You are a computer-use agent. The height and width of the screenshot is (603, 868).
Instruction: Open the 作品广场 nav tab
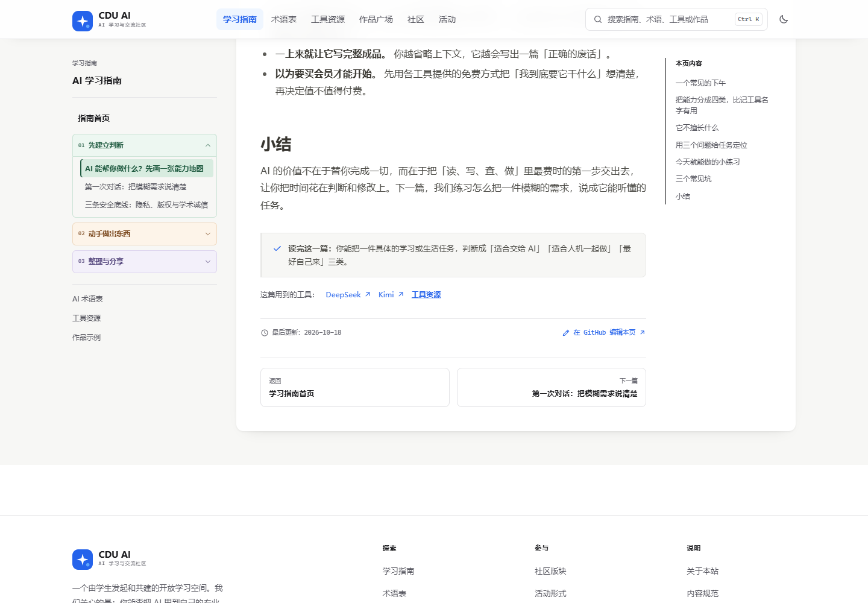coord(376,19)
